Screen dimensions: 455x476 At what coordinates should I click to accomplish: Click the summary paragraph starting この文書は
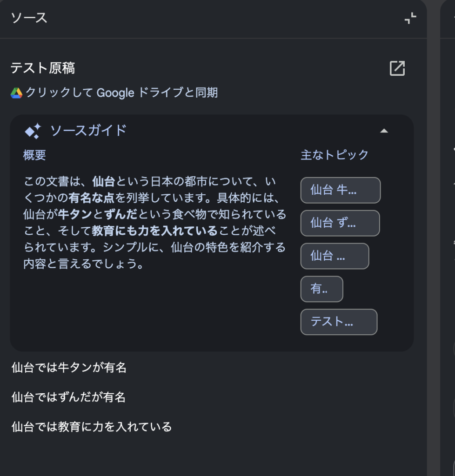154,223
